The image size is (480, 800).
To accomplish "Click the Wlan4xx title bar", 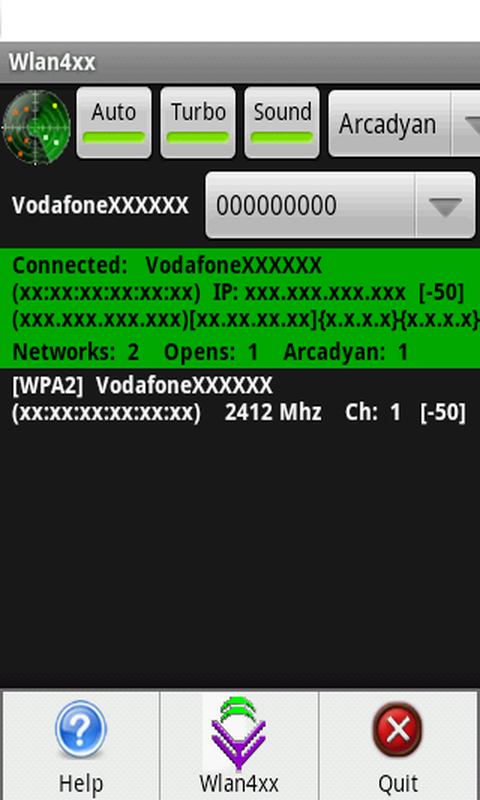I will tap(240, 63).
